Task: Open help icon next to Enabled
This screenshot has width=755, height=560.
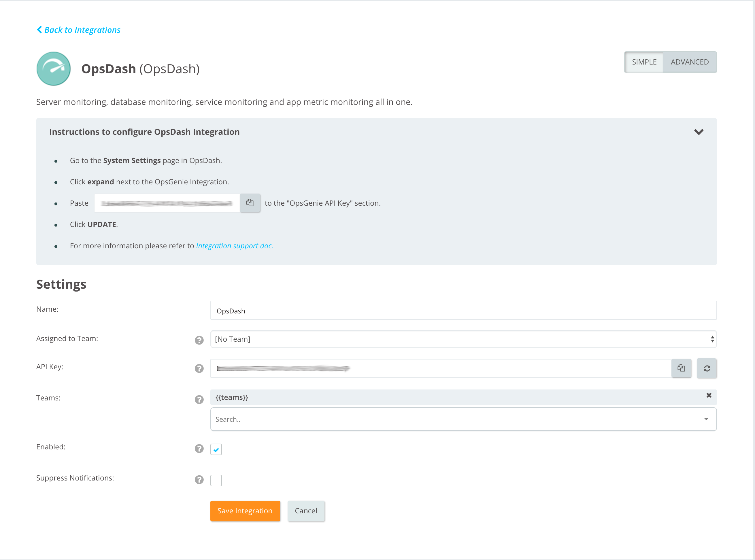Action: (x=199, y=449)
